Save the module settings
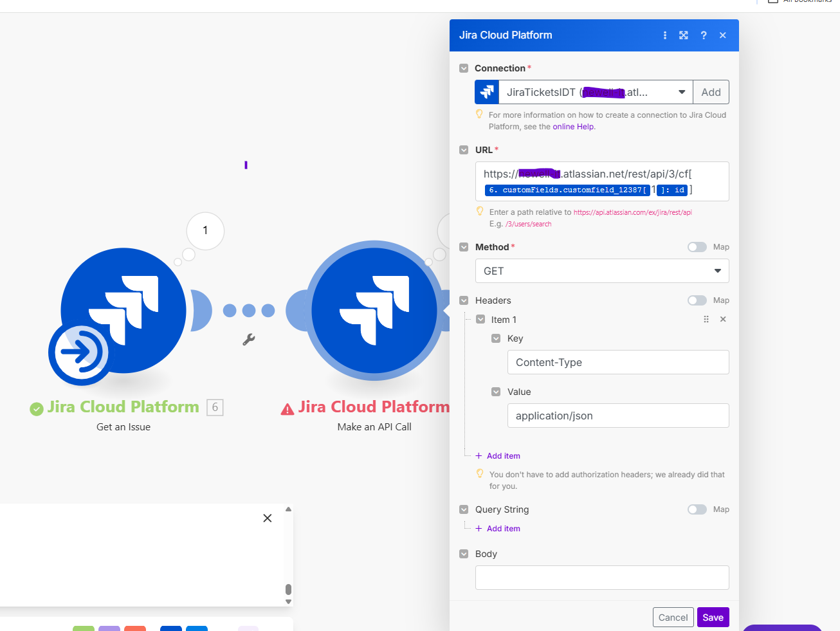 [713, 617]
